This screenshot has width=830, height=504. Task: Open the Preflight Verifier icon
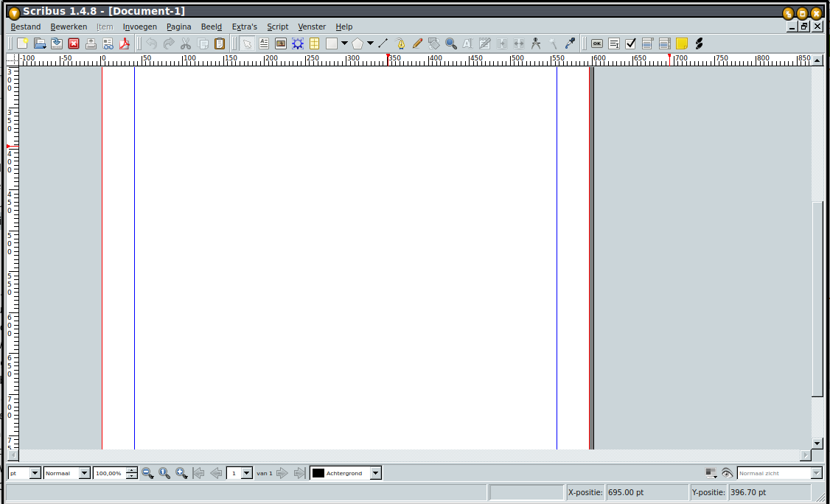pos(108,43)
